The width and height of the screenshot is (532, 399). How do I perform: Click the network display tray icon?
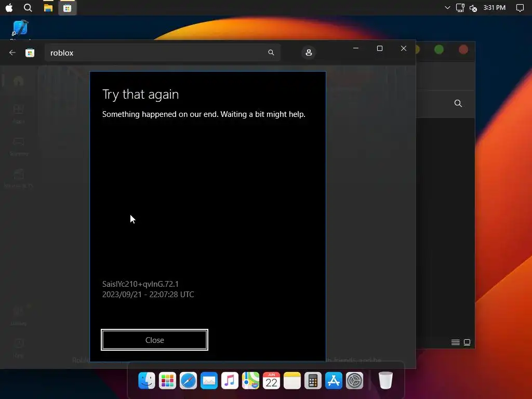pos(460,7)
